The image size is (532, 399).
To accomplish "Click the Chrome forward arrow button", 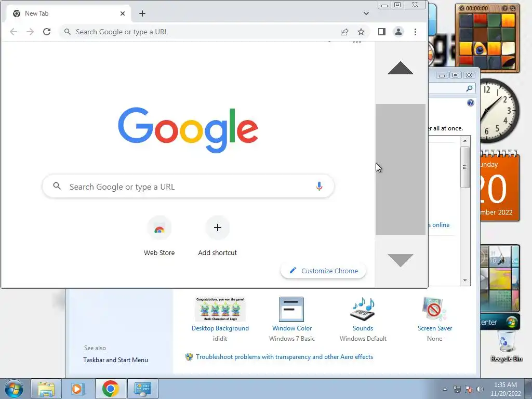I will tap(30, 32).
